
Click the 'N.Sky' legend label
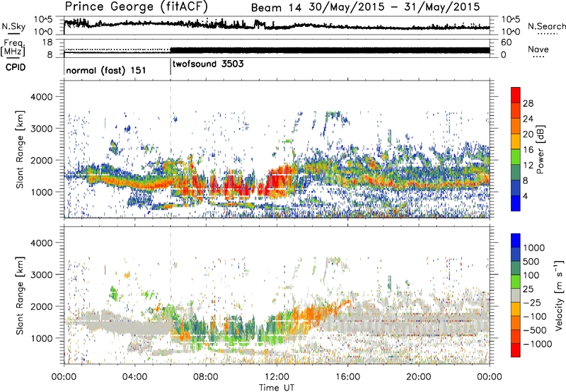pos(13,26)
